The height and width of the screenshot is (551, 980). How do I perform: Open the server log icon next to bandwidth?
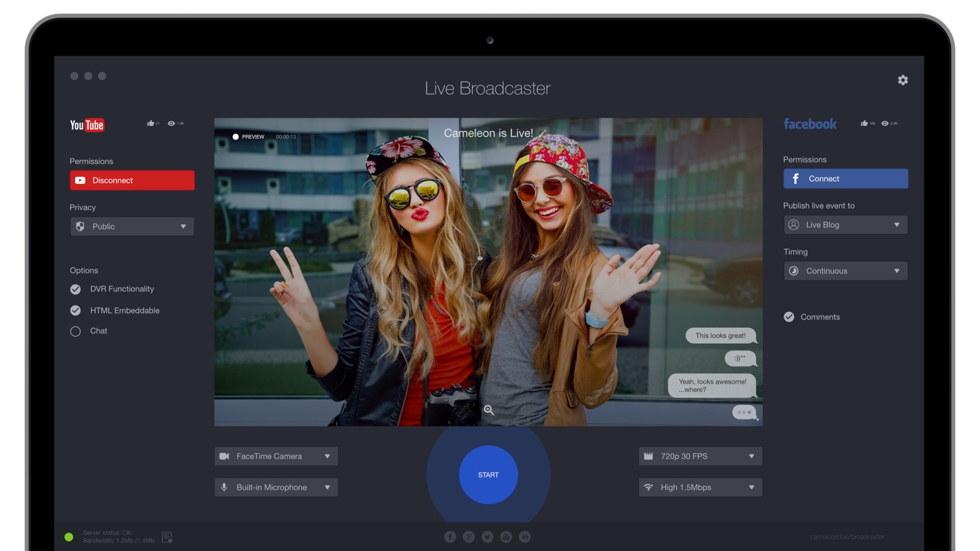click(166, 537)
